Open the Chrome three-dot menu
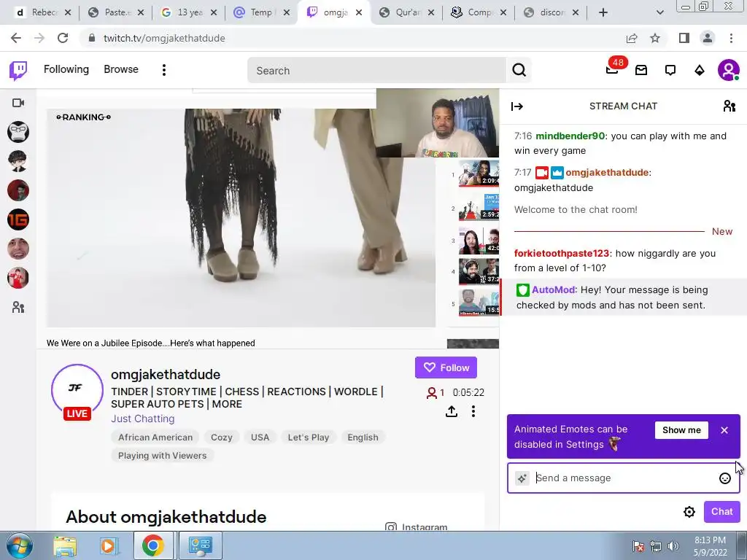The height and width of the screenshot is (560, 747). (x=731, y=38)
